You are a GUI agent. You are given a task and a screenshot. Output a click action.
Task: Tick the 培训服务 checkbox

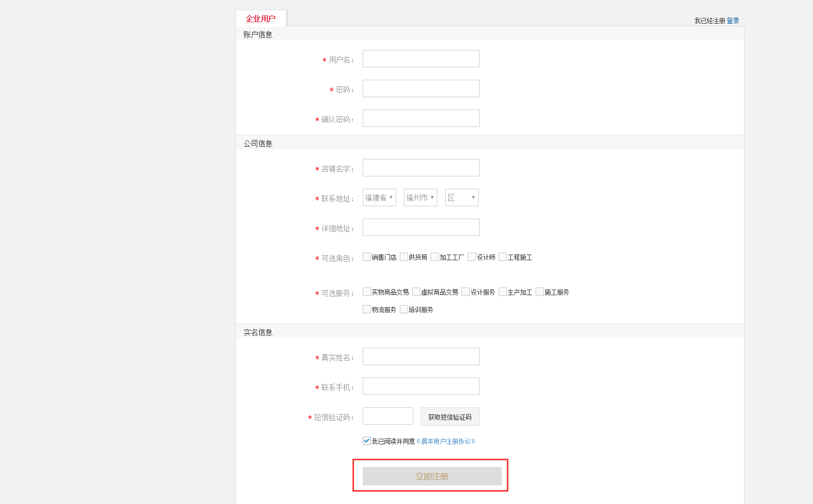coord(404,309)
